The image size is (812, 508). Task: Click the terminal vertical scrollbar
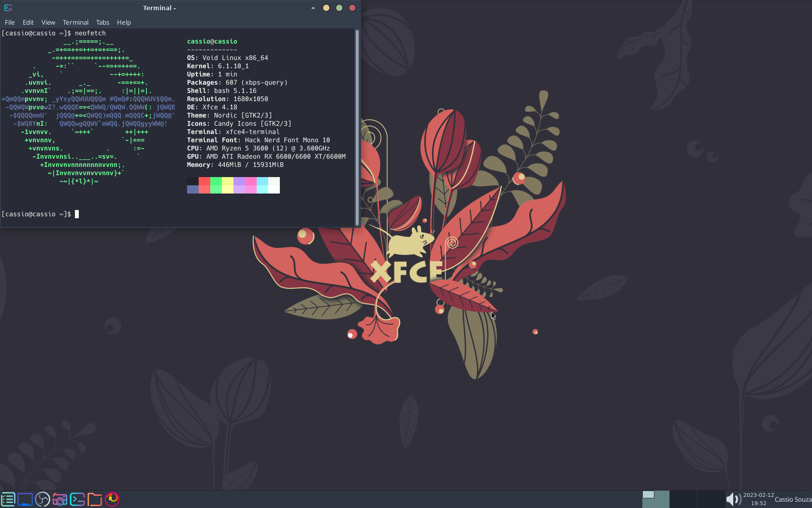[357, 128]
